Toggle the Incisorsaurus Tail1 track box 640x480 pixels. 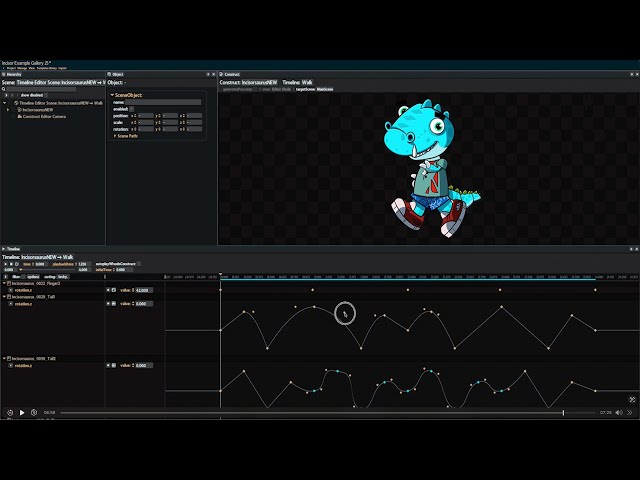coord(9,297)
